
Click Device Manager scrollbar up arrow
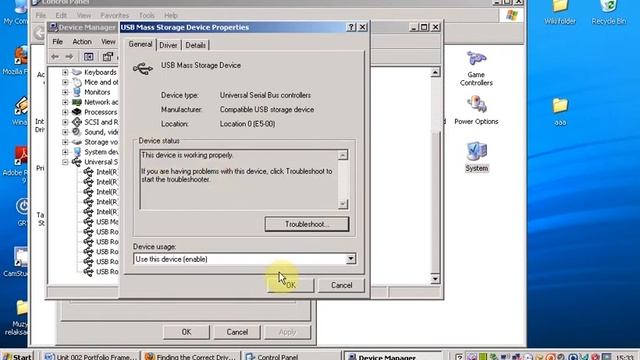(435, 73)
